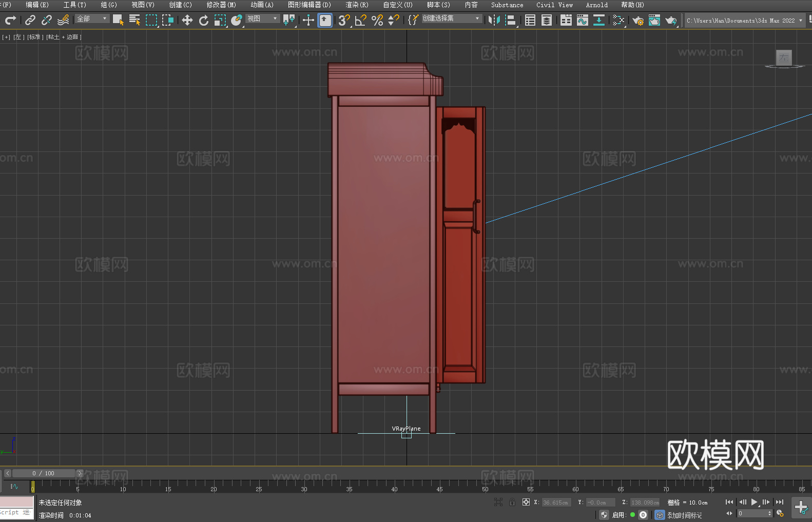812x522 pixels.
Task: Click the viewport [+] general menu label
Action: pyautogui.click(x=6, y=37)
